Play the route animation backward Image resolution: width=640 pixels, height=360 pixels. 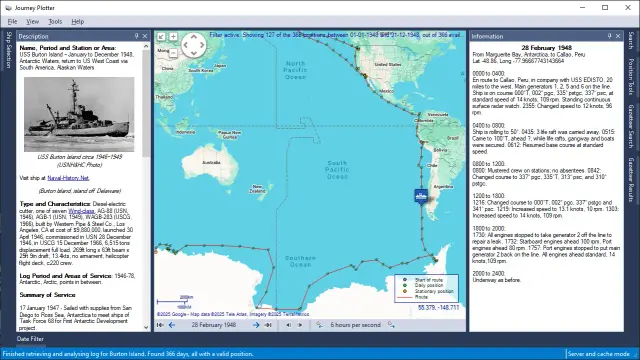point(289,325)
